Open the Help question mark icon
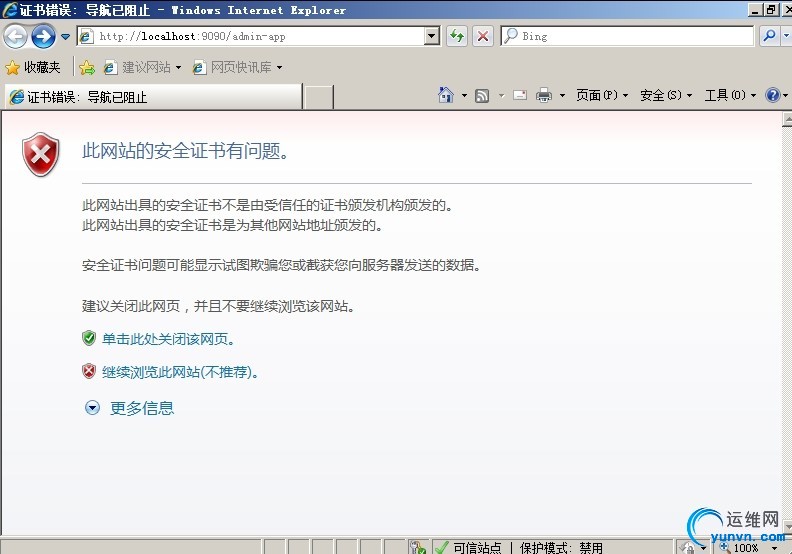792x554 pixels. [x=773, y=95]
